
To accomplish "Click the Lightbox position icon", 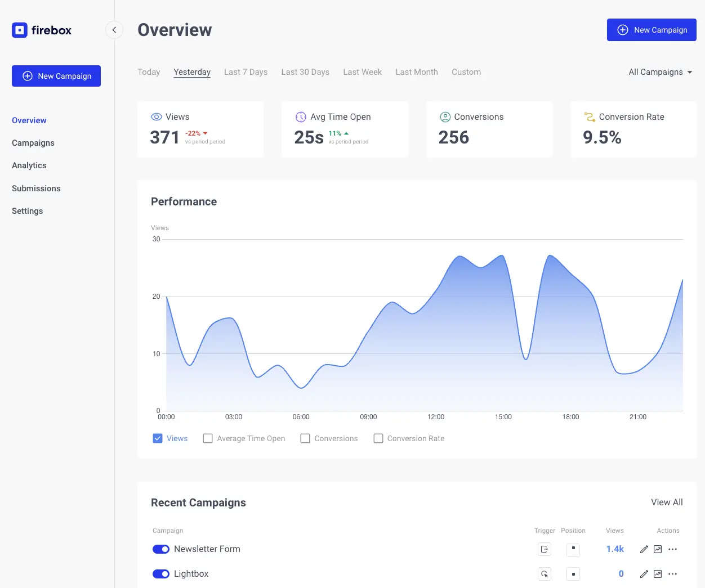I will coord(573,574).
